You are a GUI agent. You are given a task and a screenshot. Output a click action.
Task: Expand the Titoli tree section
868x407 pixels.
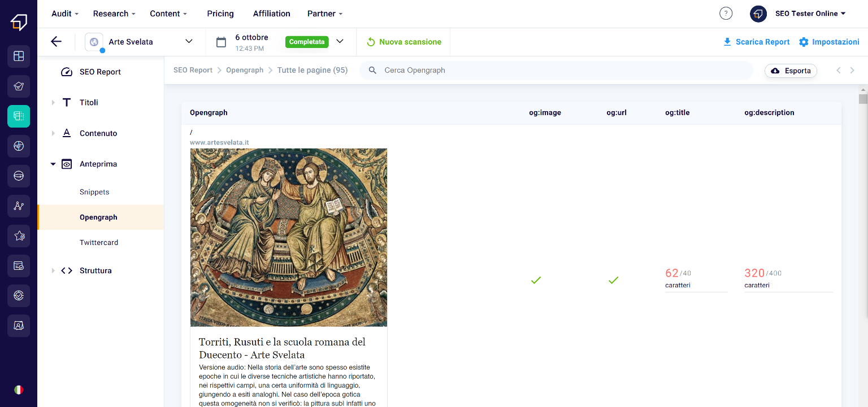tap(53, 102)
